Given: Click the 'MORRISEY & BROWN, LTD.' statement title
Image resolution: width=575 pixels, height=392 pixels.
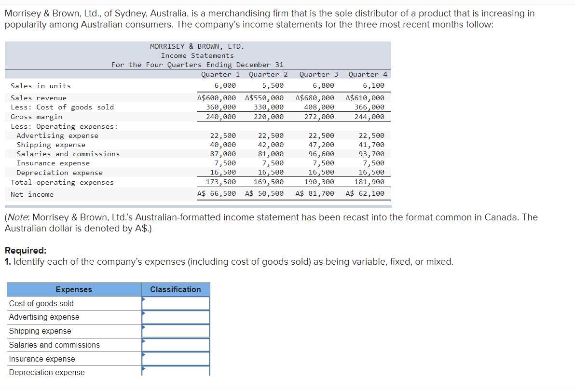Looking at the screenshot, I should point(197,46).
